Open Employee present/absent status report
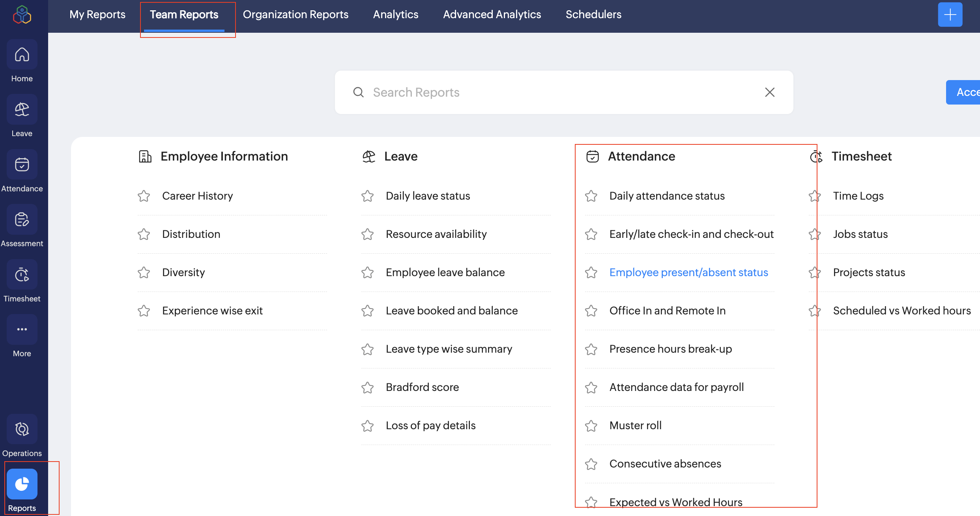Screen dimensions: 980x516 688,273
